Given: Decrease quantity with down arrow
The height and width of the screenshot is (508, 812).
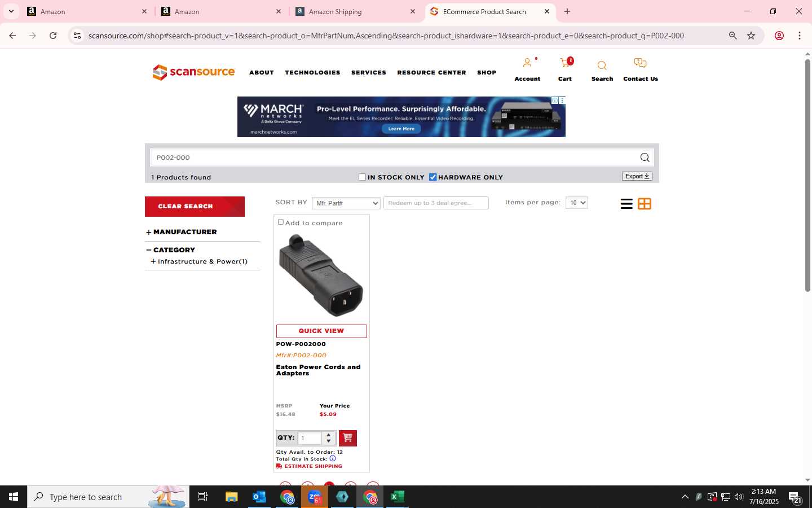Looking at the screenshot, I should pyautogui.click(x=329, y=441).
